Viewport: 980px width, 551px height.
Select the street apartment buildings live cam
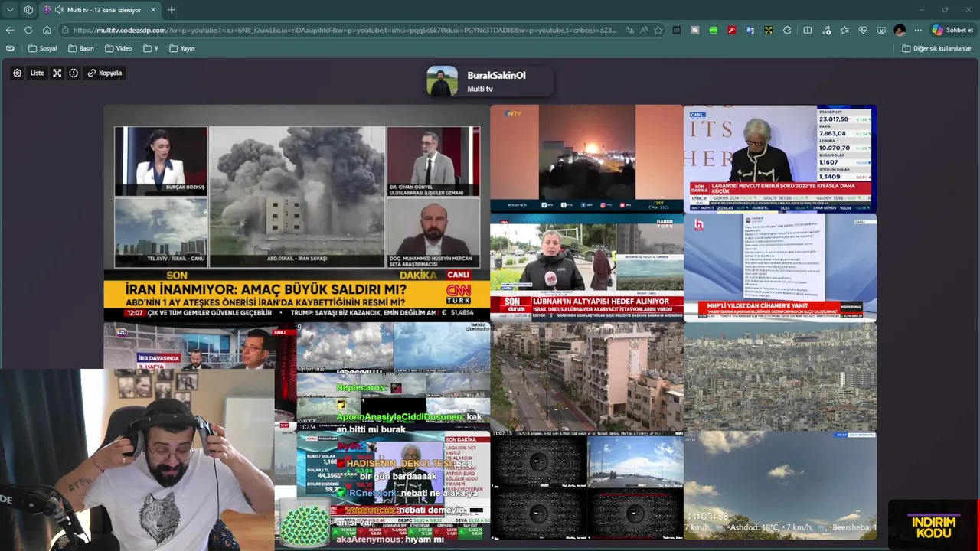[x=586, y=377]
